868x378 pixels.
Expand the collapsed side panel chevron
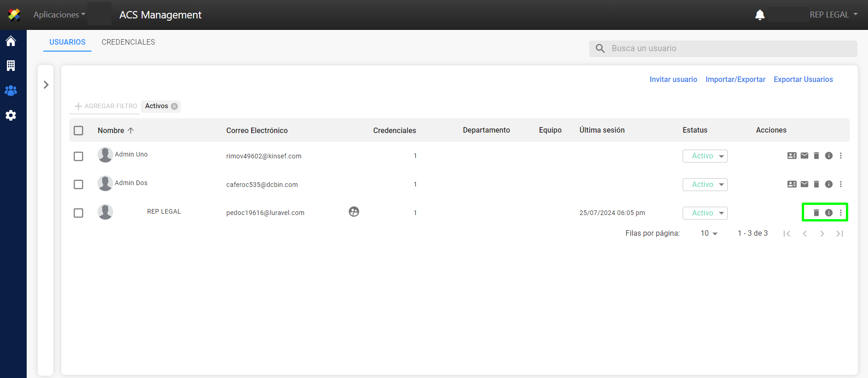coord(46,85)
